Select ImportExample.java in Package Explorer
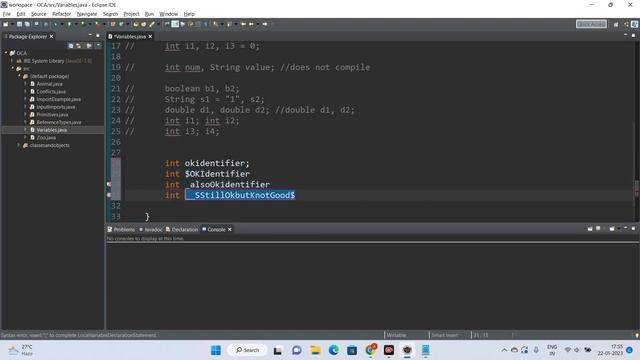 [x=58, y=99]
